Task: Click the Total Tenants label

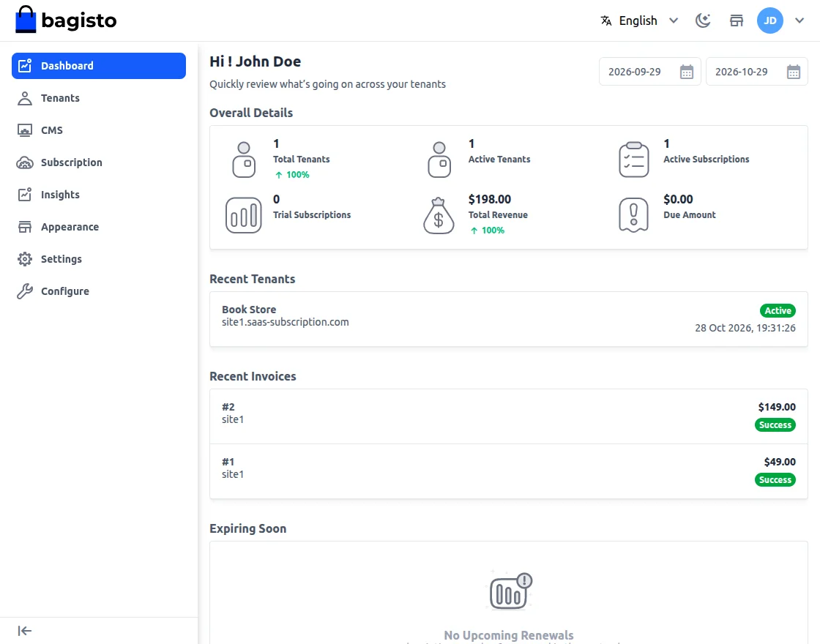Action: point(301,160)
